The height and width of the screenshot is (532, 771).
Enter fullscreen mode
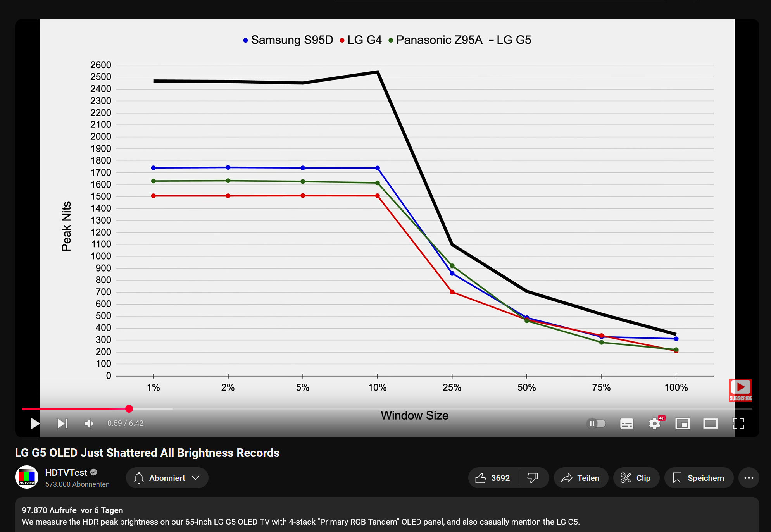coord(738,424)
